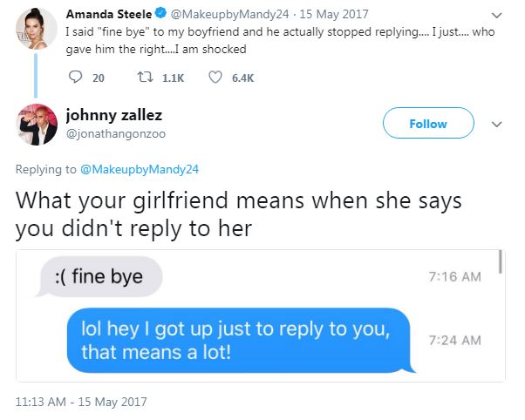Click the scrollbar inside the attached image
Viewport: 525px width, 420px height.
click(501, 262)
